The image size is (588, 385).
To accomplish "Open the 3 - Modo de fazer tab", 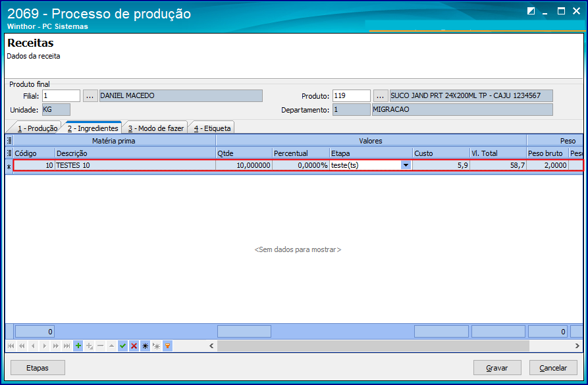I will click(156, 128).
